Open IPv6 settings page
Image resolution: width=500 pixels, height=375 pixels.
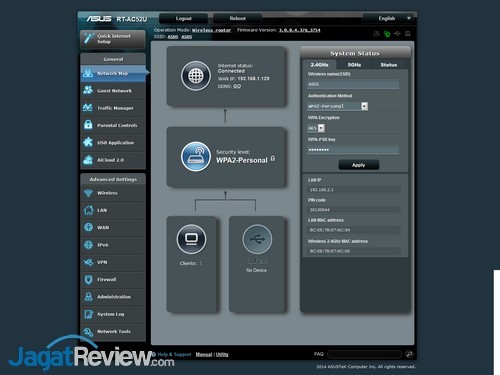(x=113, y=245)
